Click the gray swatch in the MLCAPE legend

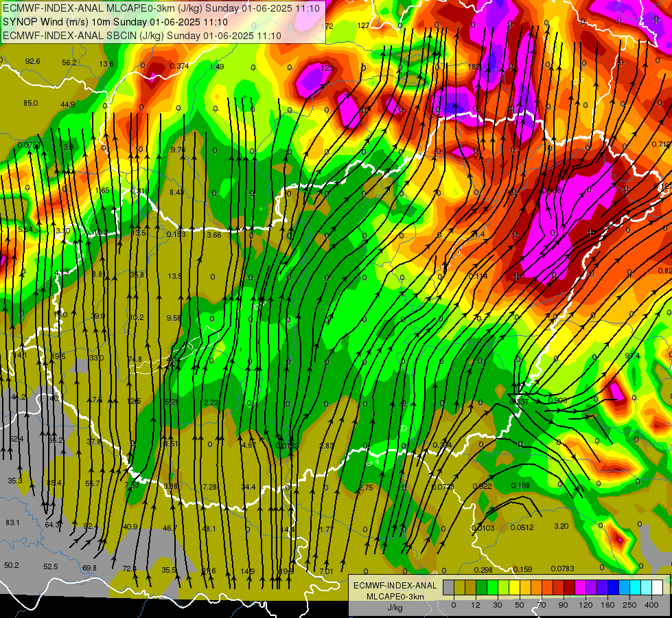pos(449,587)
